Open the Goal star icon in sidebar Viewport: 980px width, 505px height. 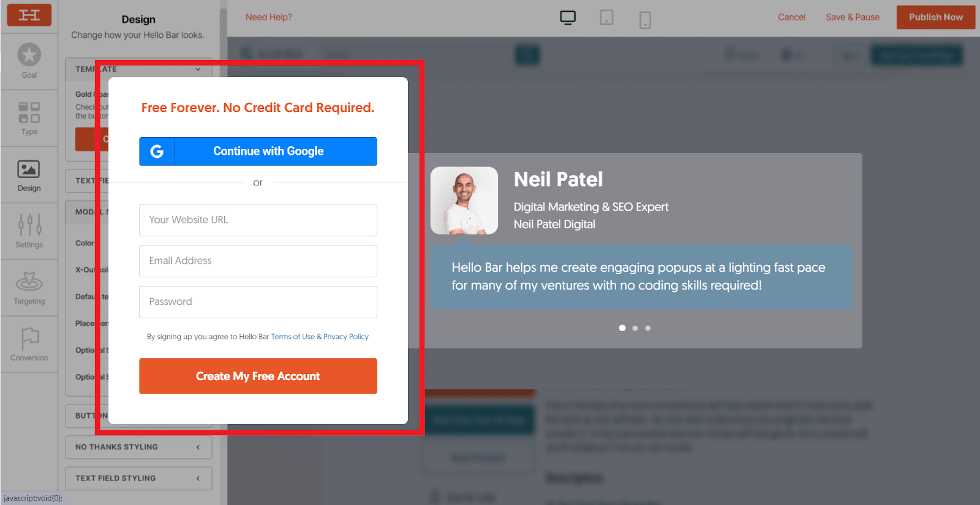click(x=29, y=55)
